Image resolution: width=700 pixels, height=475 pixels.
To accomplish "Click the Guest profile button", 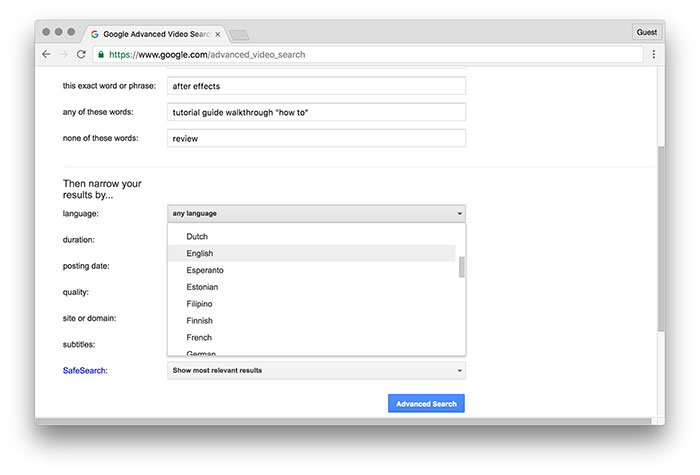I will coord(647,32).
